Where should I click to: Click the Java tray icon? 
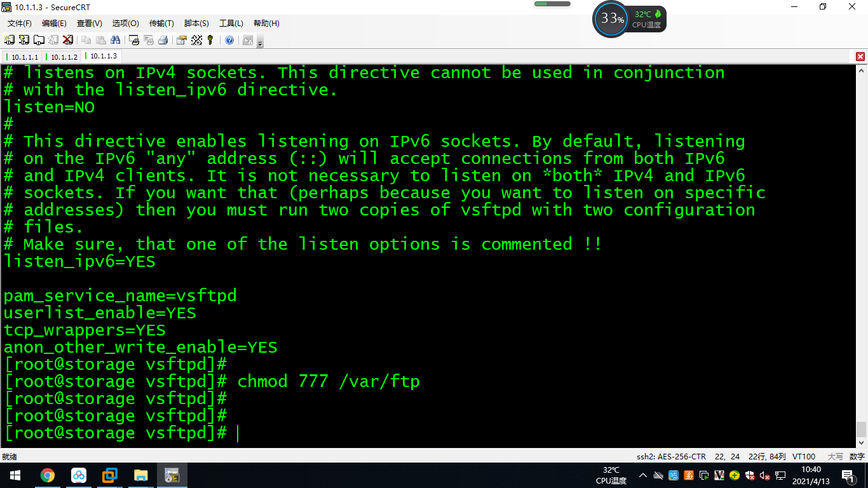click(x=689, y=475)
